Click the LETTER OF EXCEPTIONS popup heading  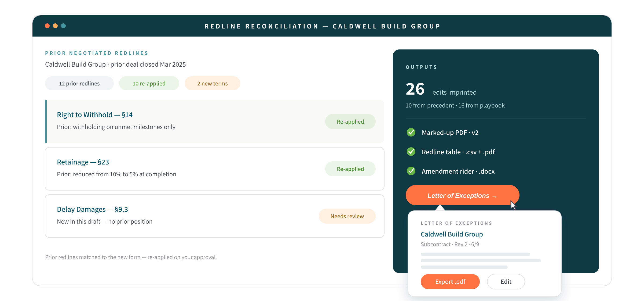click(x=456, y=223)
